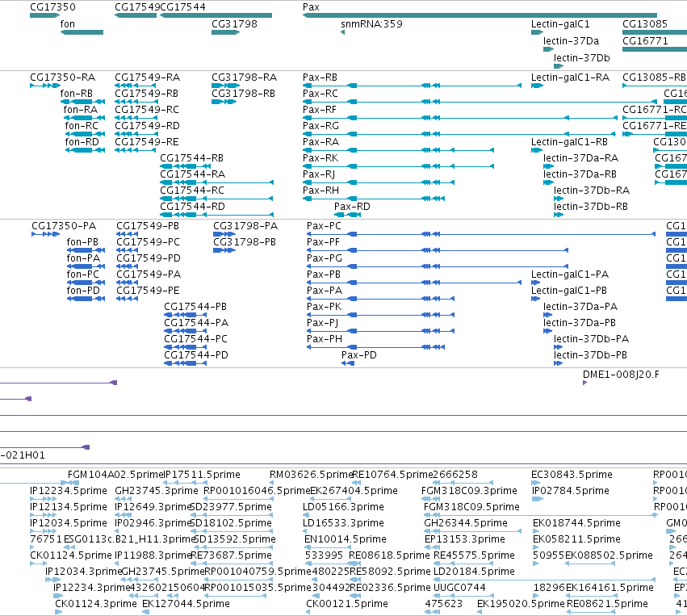Click protein lectin-37Db-PA label
Image resolution: width=687 pixels, height=616 pixels.
(591, 339)
